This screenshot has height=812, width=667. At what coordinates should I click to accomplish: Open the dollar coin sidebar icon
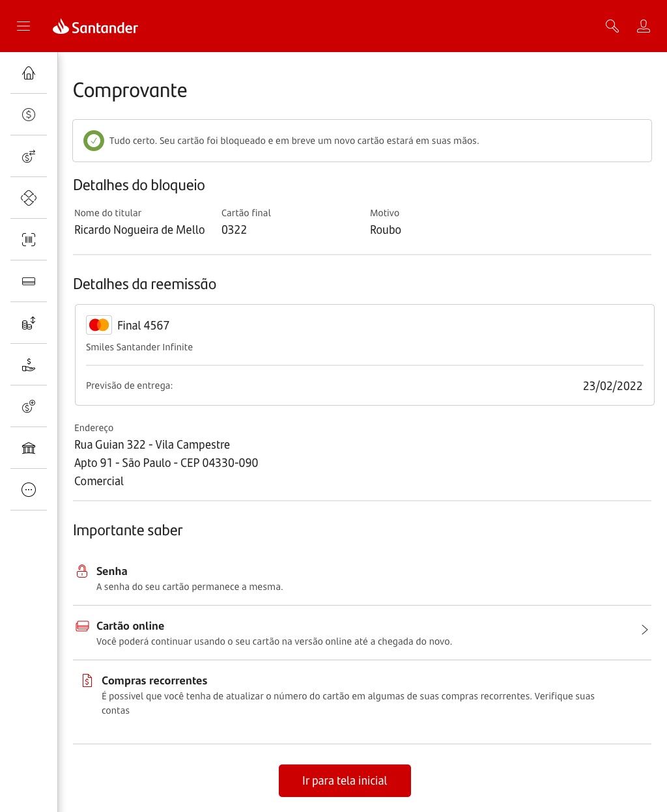(29, 115)
